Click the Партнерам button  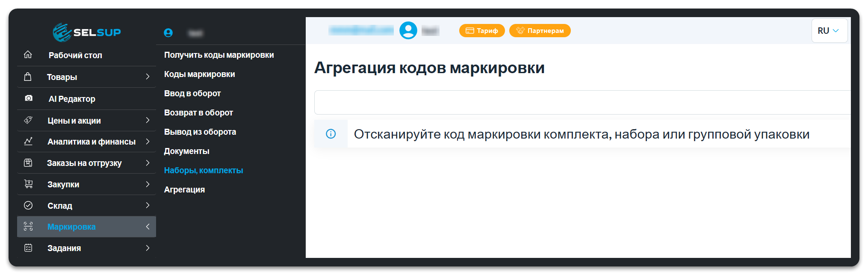coord(540,31)
